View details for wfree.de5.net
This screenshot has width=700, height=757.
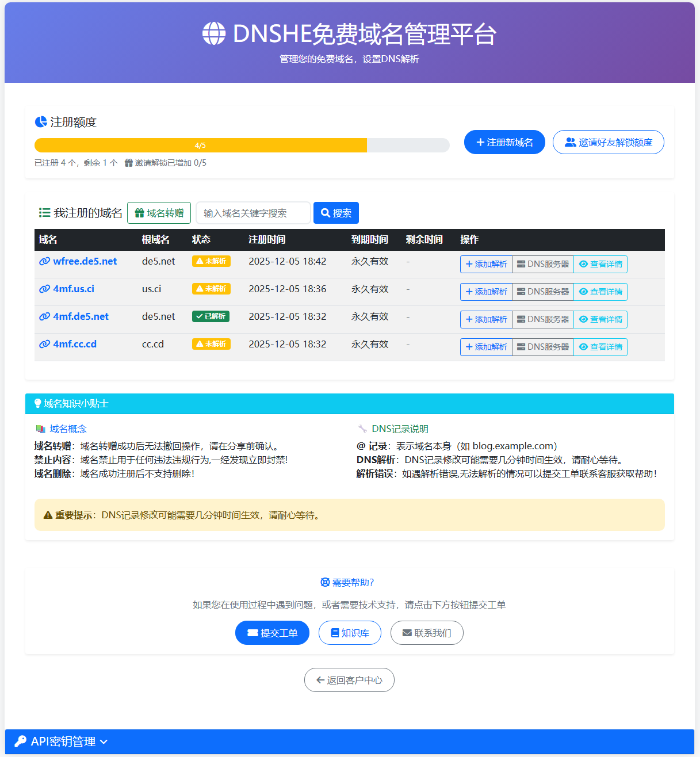[600, 264]
